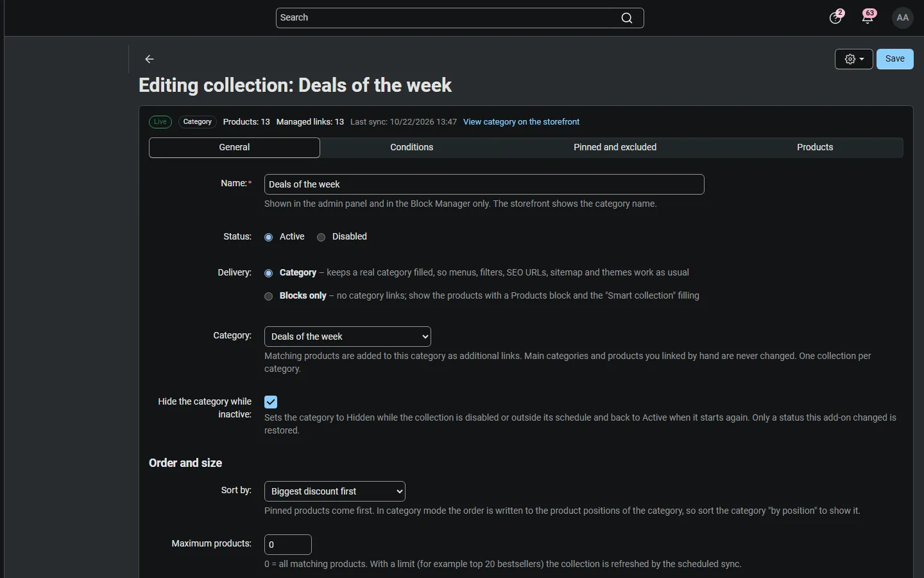View category on the storefront link
The height and width of the screenshot is (578, 924).
tap(521, 122)
